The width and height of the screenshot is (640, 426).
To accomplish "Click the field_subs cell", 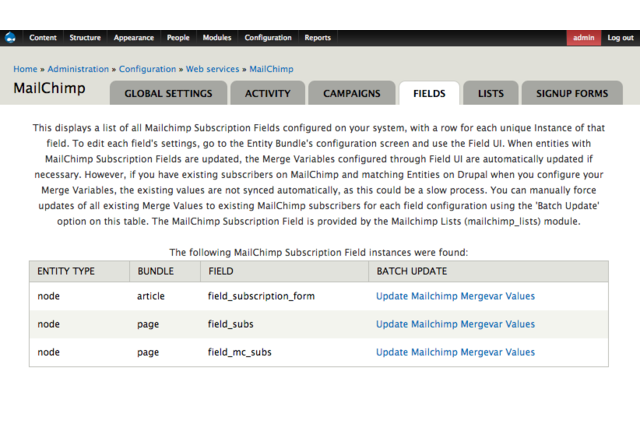I will coord(231,324).
